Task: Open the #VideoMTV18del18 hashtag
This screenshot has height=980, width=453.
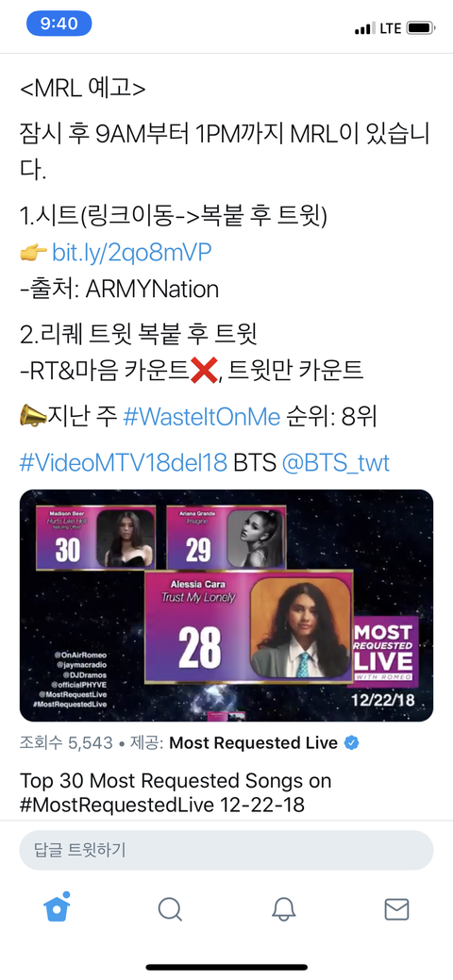Action: tap(124, 463)
